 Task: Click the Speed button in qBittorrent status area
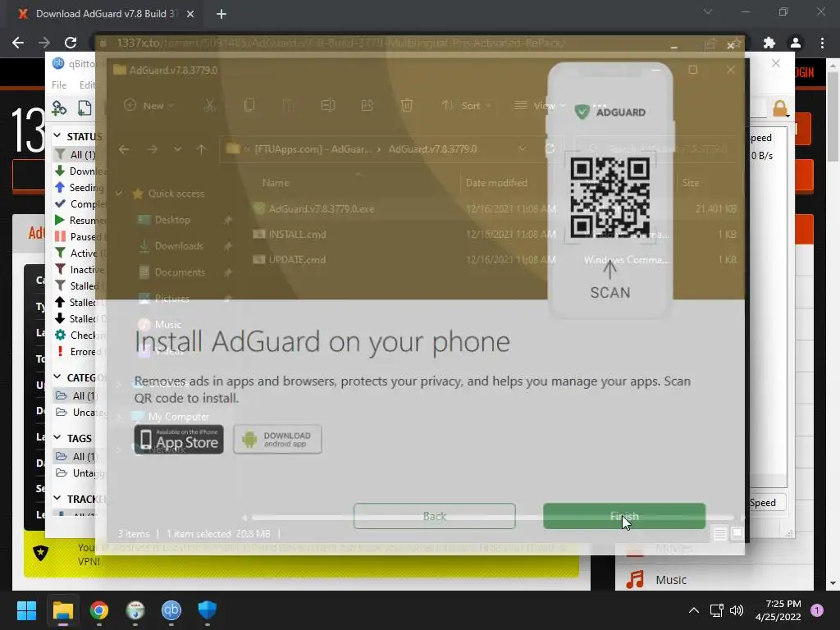point(767,503)
